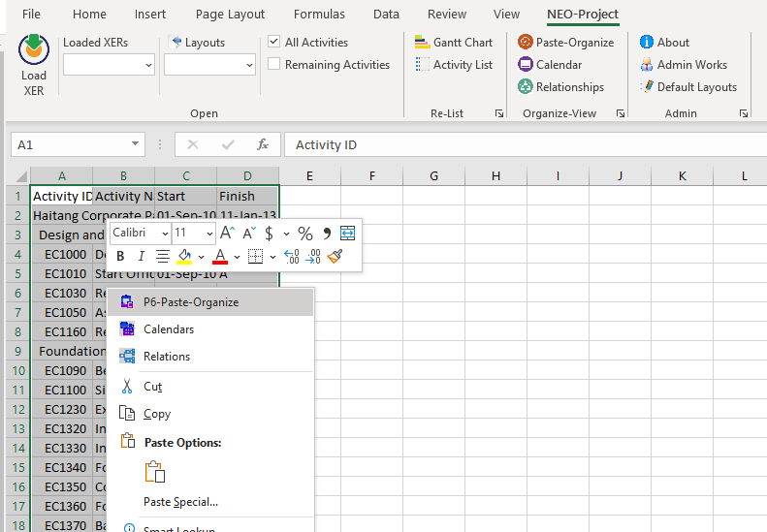The width and height of the screenshot is (767, 532).
Task: Expand the fill color dropdown arrow
Action: pos(201,256)
